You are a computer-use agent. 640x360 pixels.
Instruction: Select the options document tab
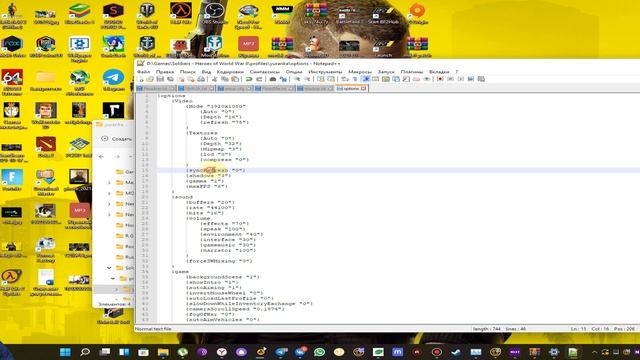351,88
